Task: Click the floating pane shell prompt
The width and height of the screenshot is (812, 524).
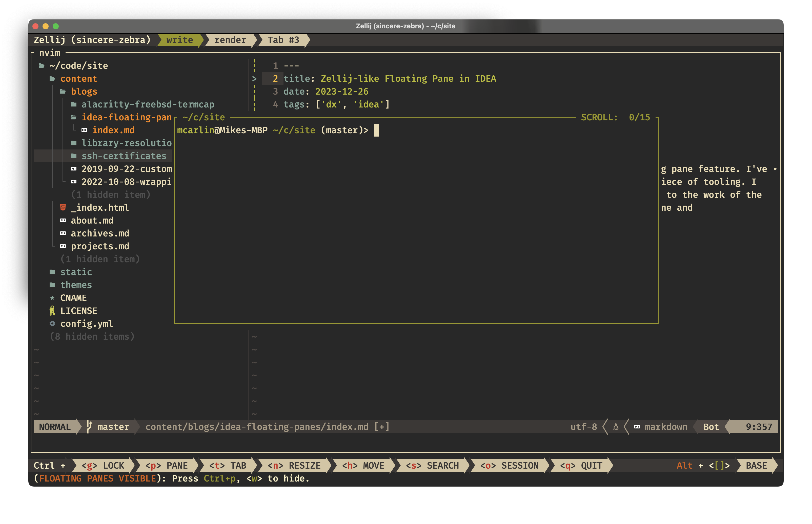Action: (273, 130)
